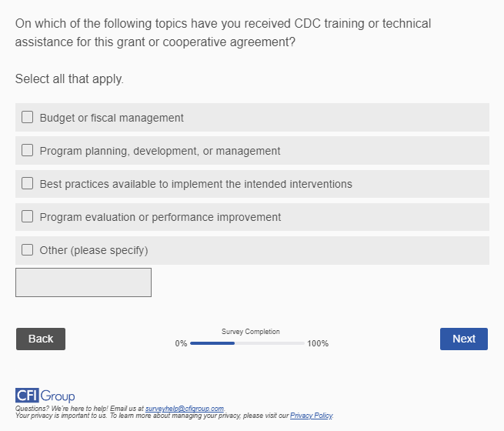Click the 'Program evaluation or performance improvement' text

(160, 217)
